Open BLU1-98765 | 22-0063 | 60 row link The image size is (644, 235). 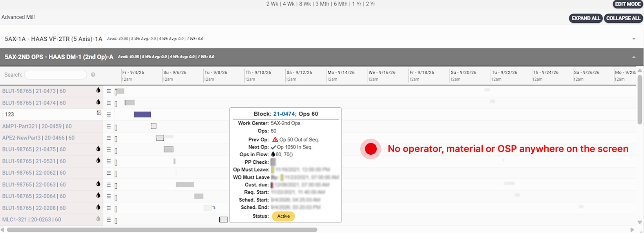[x=34, y=184]
